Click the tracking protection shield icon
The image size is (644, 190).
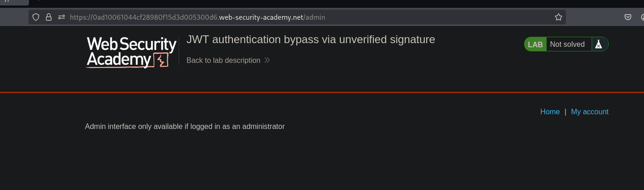coord(36,17)
